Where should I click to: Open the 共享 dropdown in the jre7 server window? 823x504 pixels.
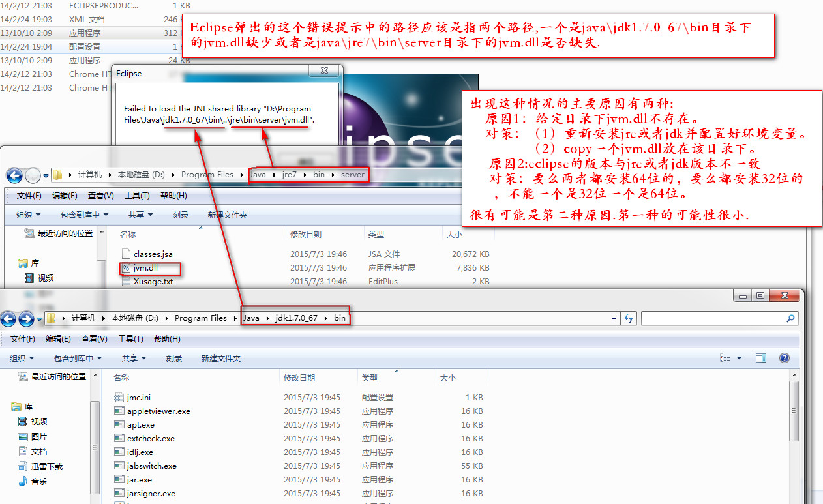pyautogui.click(x=140, y=215)
